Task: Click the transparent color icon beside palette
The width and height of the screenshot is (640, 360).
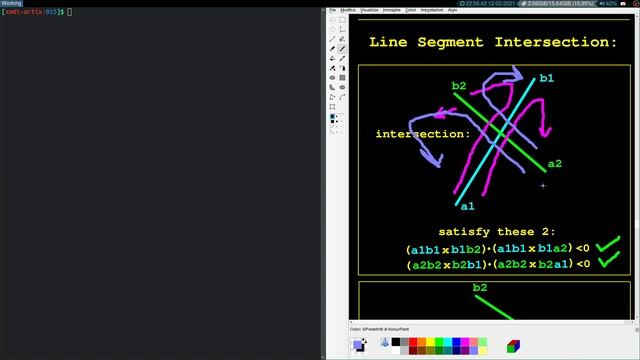Action: (384, 342)
